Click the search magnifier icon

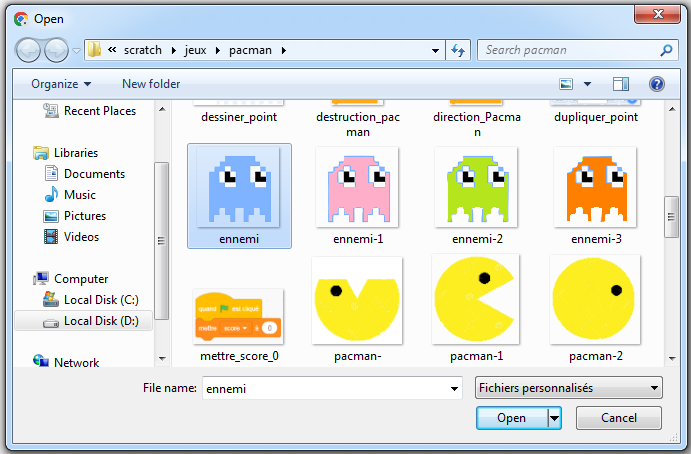[666, 50]
